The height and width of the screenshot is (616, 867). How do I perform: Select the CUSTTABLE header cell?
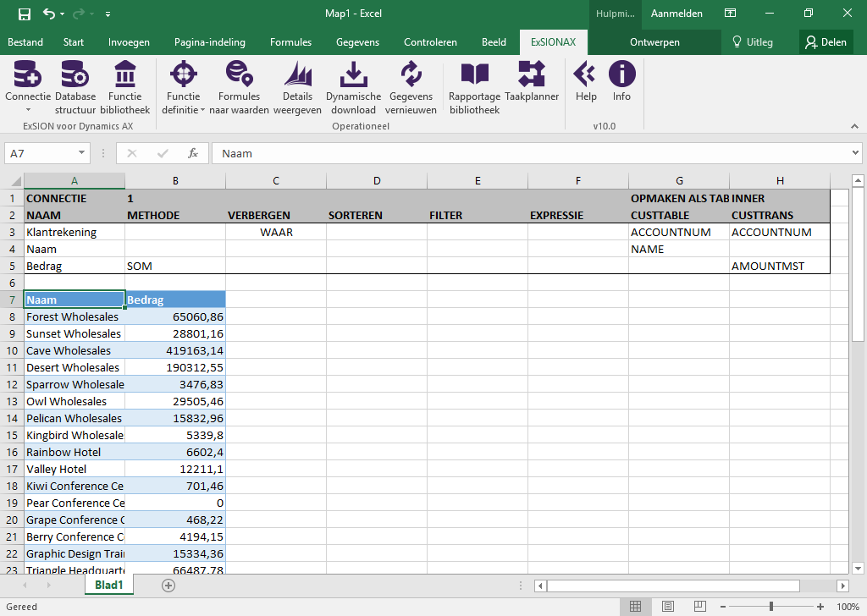679,215
